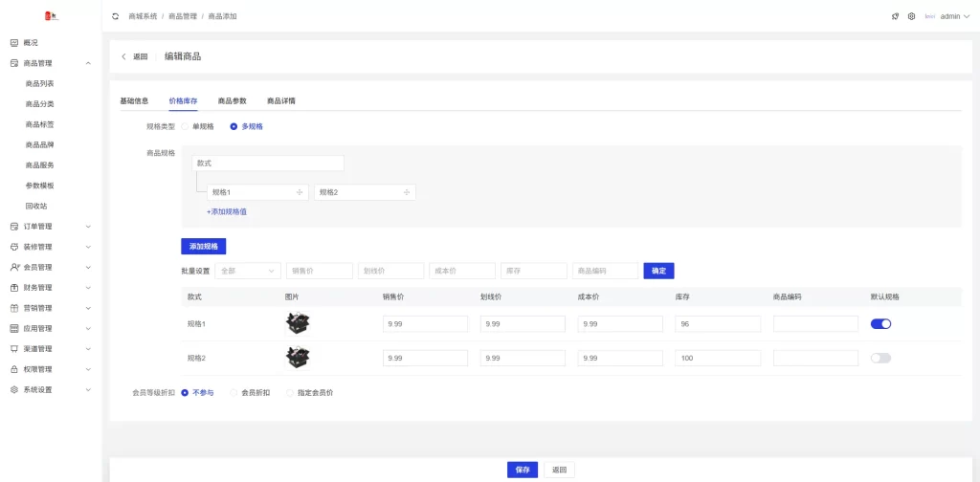The height and width of the screenshot is (482, 980).
Task: Open 商品品牌 in sidebar
Action: point(39,144)
